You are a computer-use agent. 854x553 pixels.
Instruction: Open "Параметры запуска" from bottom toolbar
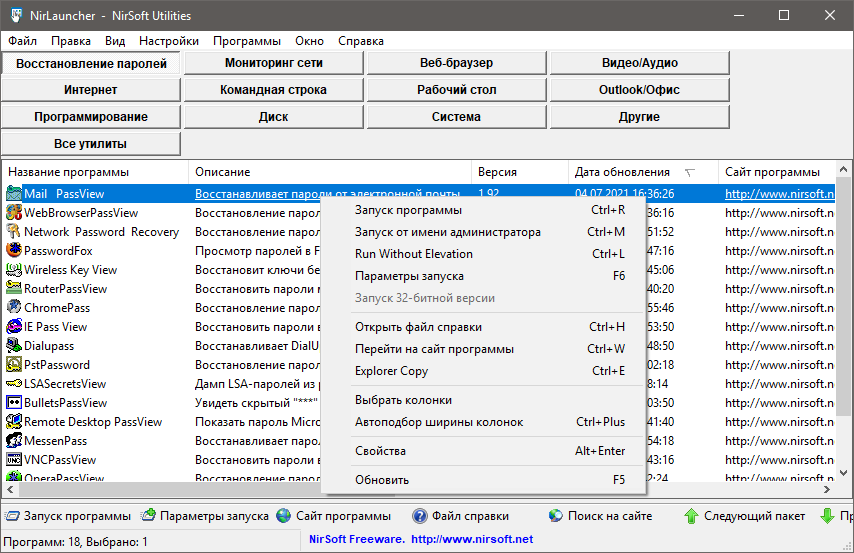click(x=204, y=517)
